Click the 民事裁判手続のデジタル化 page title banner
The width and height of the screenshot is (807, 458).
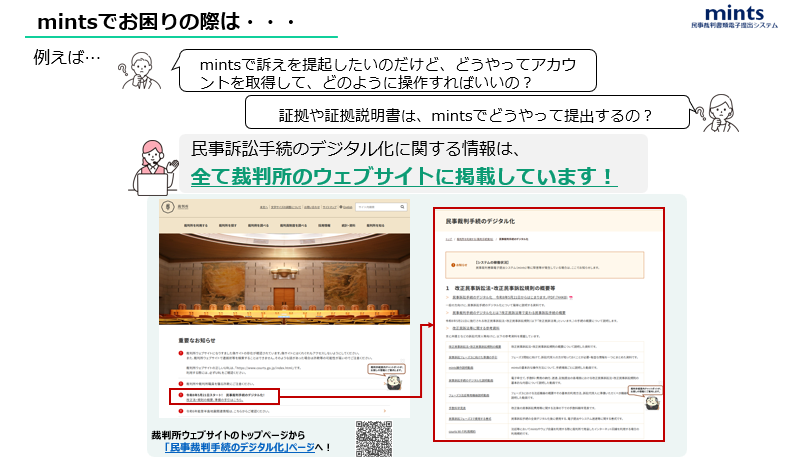click(549, 221)
